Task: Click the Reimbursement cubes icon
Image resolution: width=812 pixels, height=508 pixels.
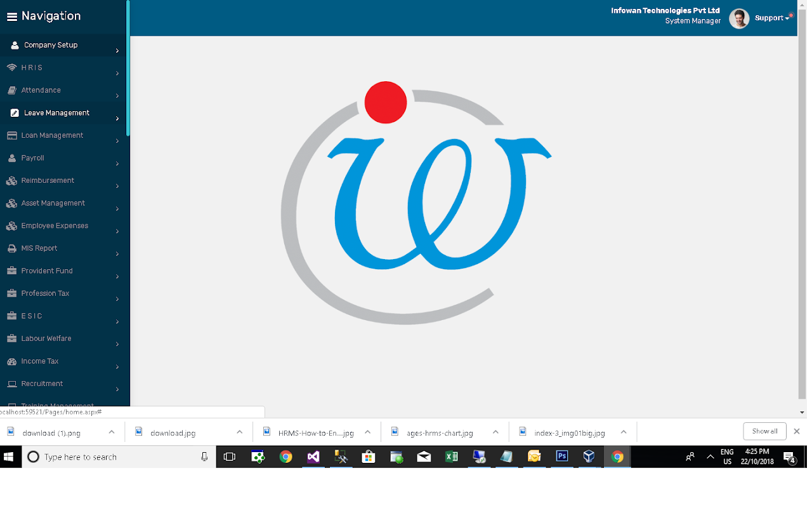Action: click(11, 180)
